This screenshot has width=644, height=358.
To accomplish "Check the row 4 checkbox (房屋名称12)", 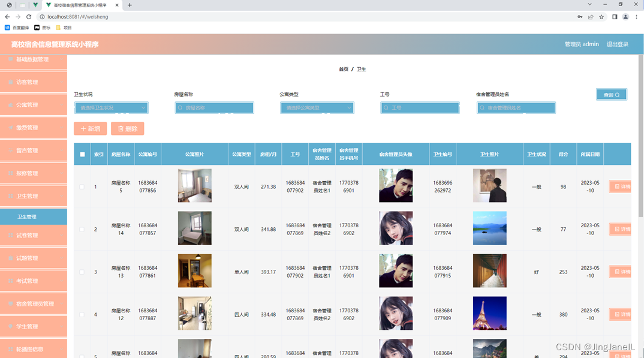I will pyautogui.click(x=82, y=315).
